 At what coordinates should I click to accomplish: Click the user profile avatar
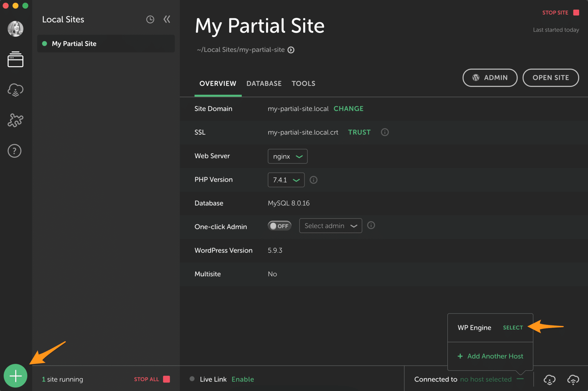click(x=15, y=29)
